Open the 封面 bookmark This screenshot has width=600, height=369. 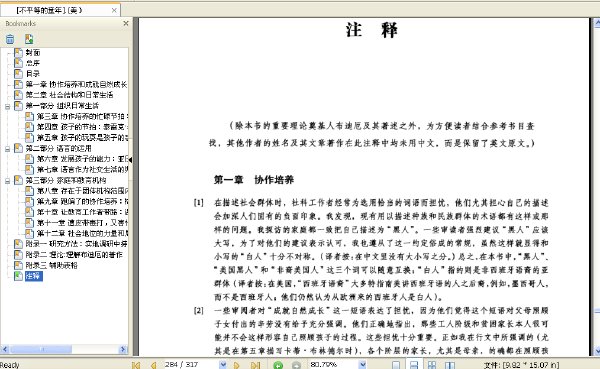tap(33, 52)
